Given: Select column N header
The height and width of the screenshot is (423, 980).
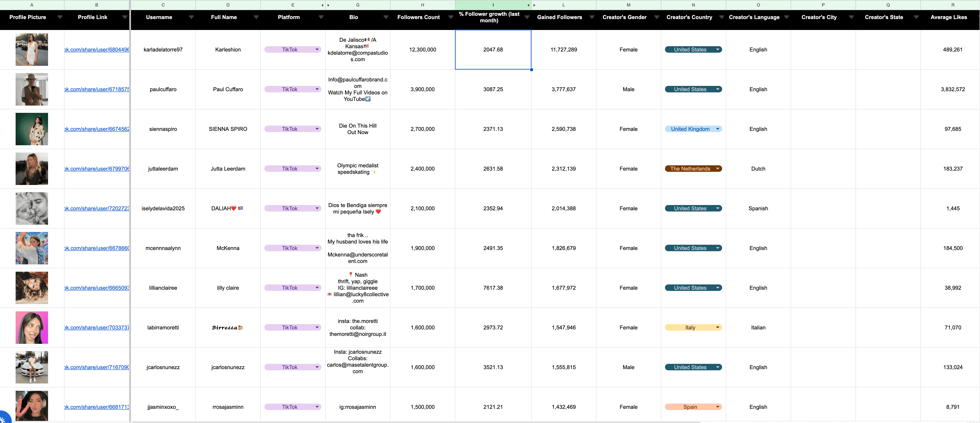Looking at the screenshot, I should [693, 5].
